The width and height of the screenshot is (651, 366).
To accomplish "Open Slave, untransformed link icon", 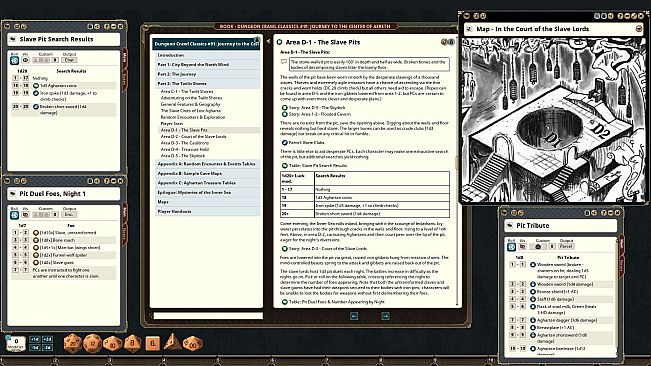I will [36, 233].
